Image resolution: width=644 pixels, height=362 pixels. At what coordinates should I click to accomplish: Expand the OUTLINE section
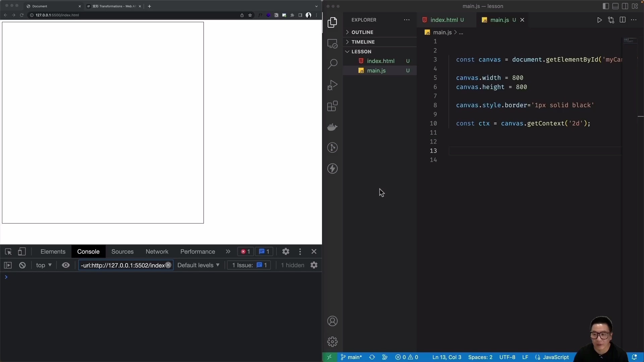(x=380, y=32)
